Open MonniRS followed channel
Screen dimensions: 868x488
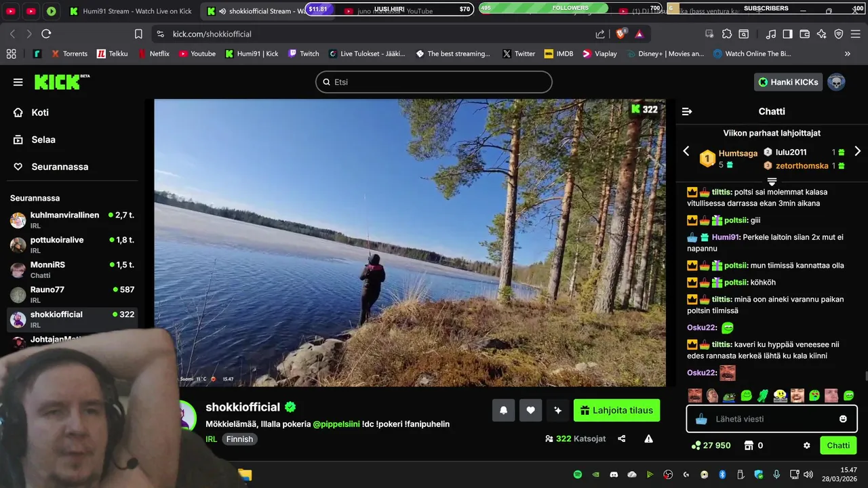pos(73,270)
